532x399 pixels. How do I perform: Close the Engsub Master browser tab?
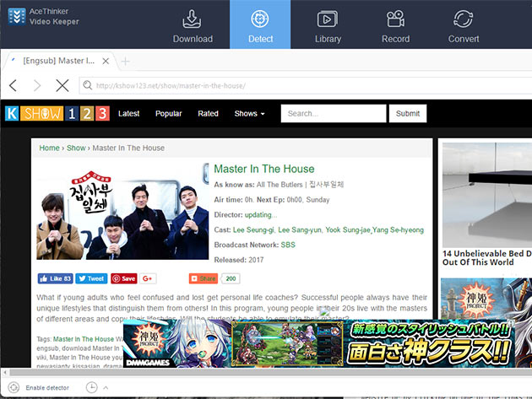(106, 61)
